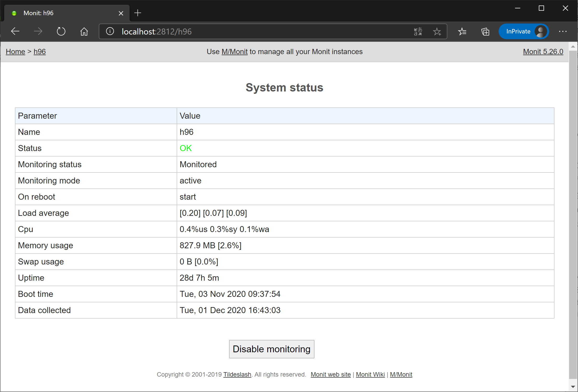Visit the Monit Wiki link
This screenshot has width=578, height=392.
[370, 374]
